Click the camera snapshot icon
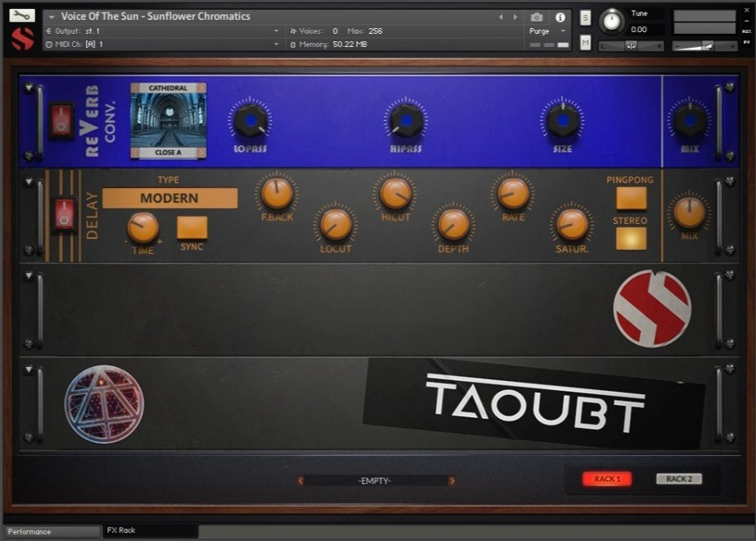756x541 pixels. (x=536, y=17)
